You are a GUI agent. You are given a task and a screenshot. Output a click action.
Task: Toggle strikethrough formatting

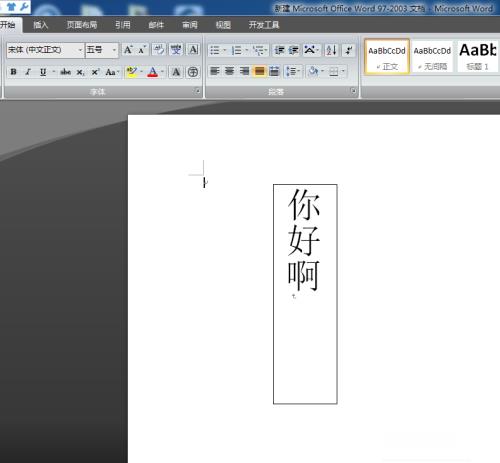[65, 72]
